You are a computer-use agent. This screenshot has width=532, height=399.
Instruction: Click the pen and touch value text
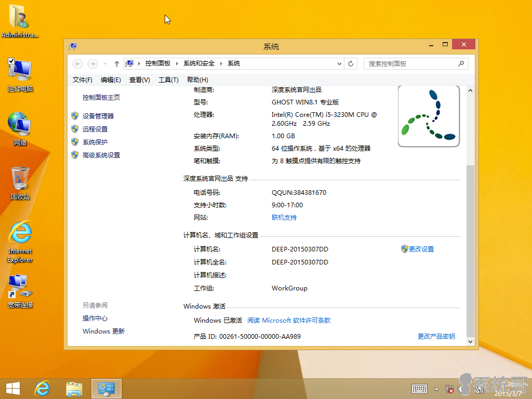(316, 161)
